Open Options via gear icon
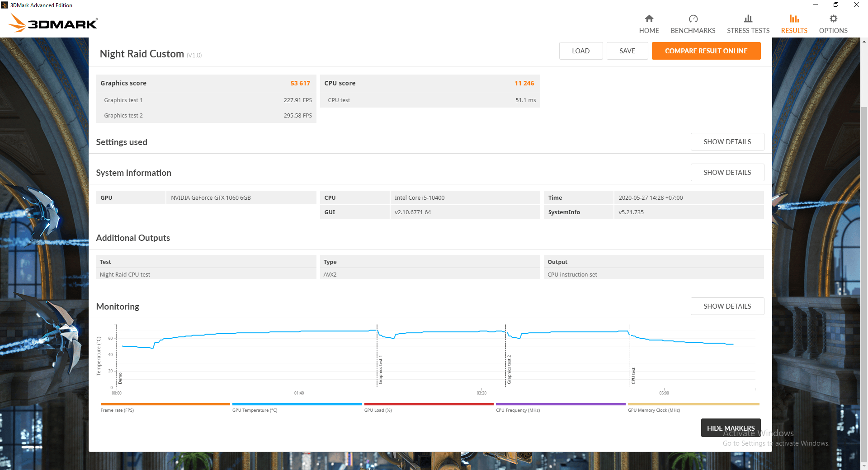868x470 pixels. pos(833,19)
